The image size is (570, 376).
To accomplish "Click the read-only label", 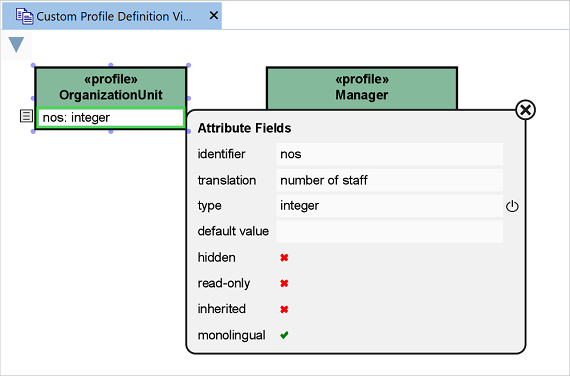I will point(224,283).
